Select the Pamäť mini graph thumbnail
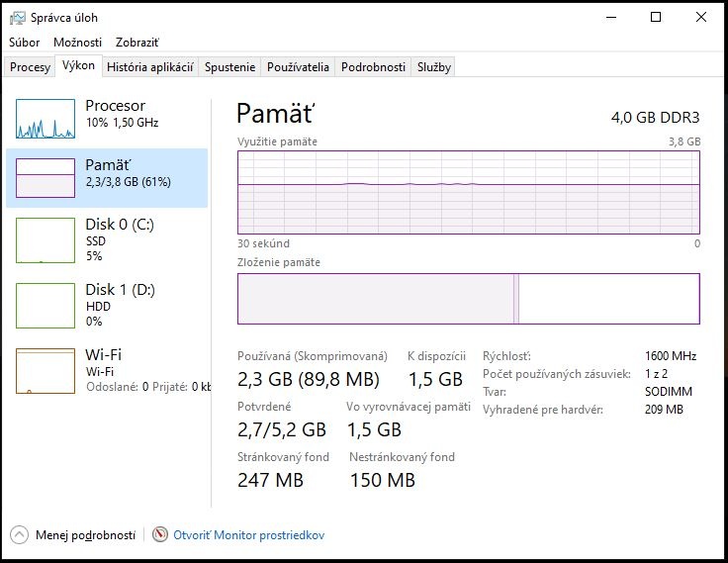The height and width of the screenshot is (563, 728). point(45,178)
